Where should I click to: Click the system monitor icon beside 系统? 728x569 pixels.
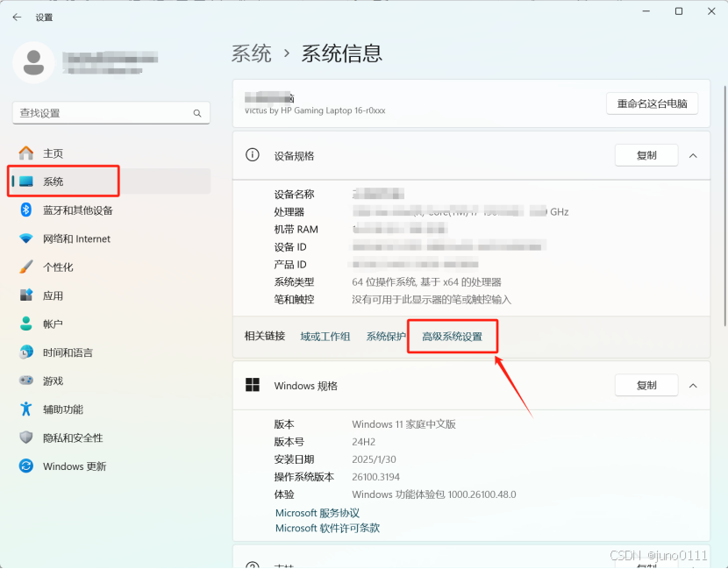pos(26,181)
